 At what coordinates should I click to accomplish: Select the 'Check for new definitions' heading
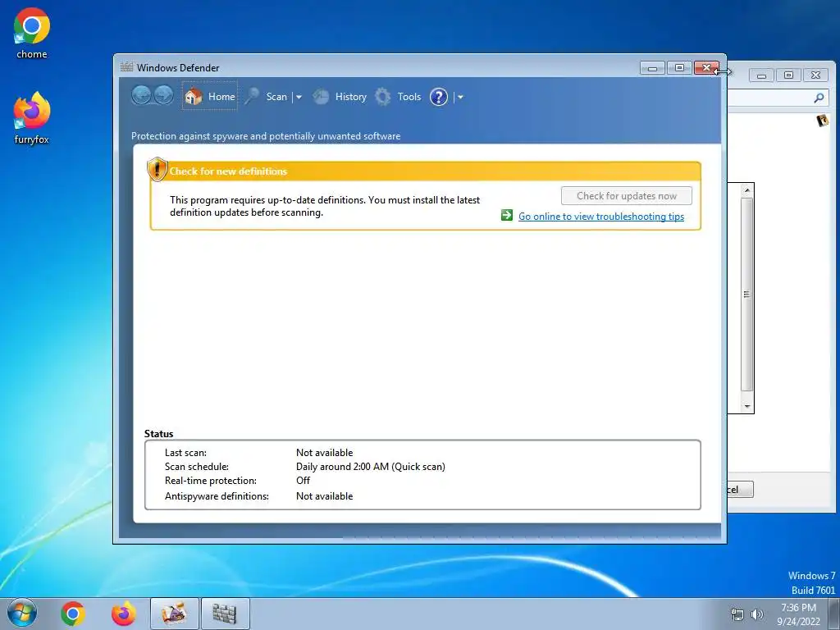coord(228,171)
